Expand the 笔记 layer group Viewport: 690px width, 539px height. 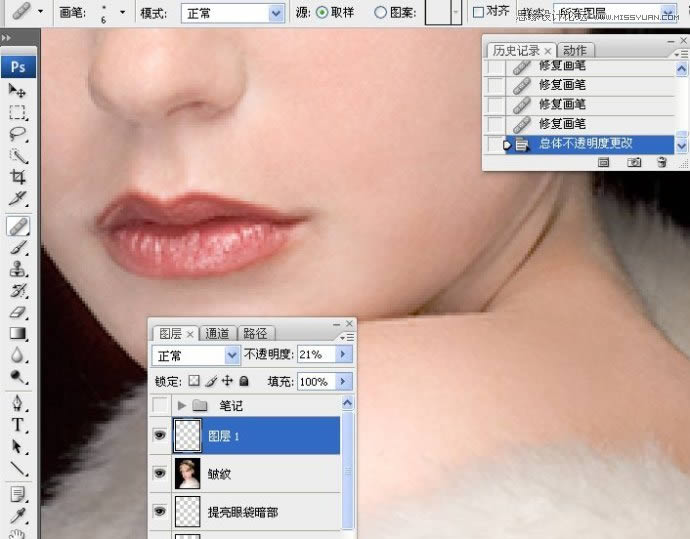pos(182,406)
